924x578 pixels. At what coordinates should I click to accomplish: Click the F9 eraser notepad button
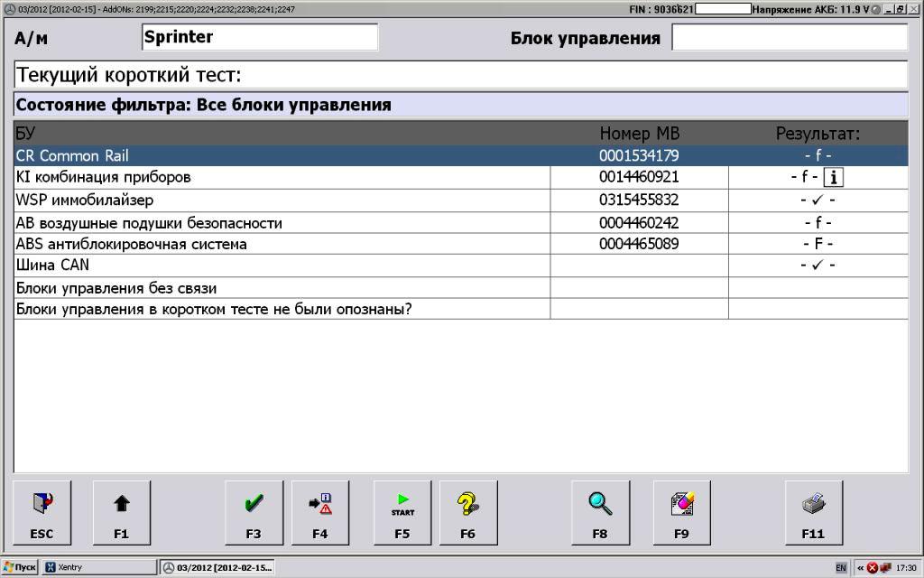point(682,513)
